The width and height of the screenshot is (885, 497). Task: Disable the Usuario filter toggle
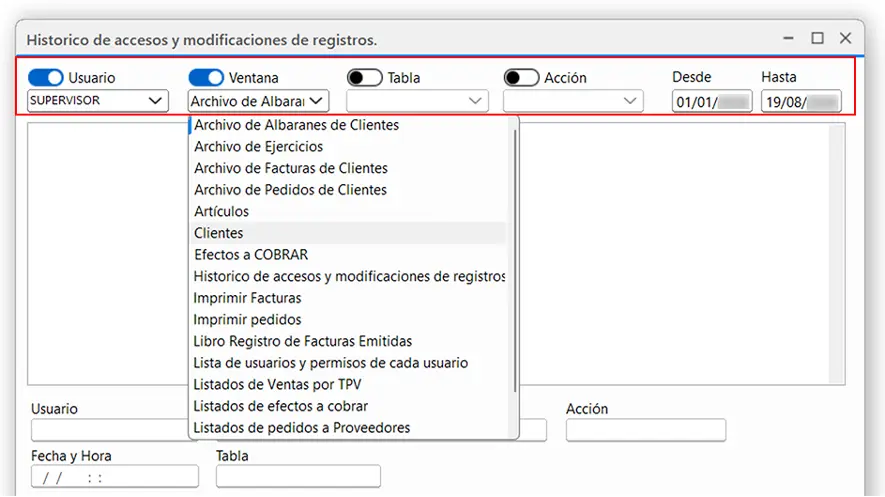[x=46, y=77]
